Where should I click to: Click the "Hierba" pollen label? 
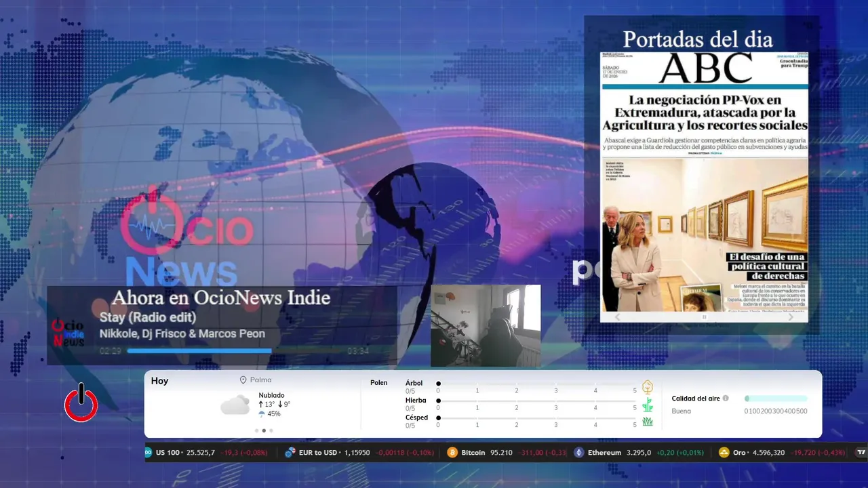click(x=416, y=401)
